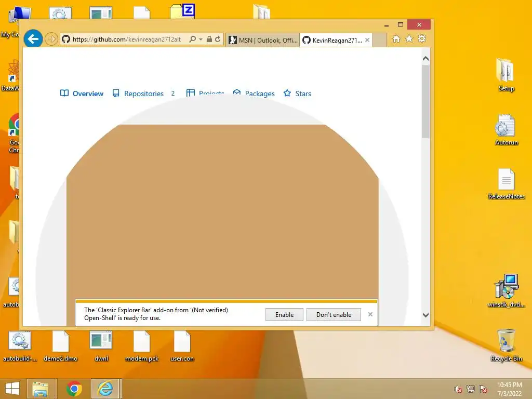Click the muted volume tray icon

pyautogui.click(x=458, y=389)
